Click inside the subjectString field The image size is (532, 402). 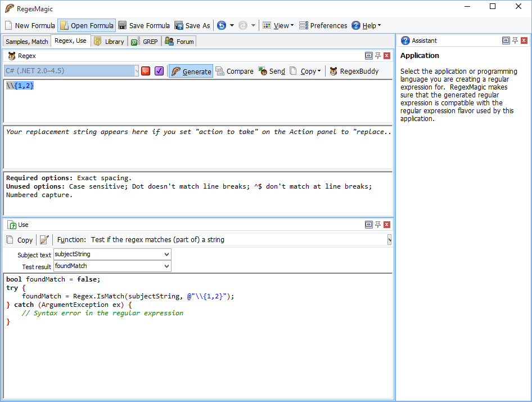coord(101,254)
